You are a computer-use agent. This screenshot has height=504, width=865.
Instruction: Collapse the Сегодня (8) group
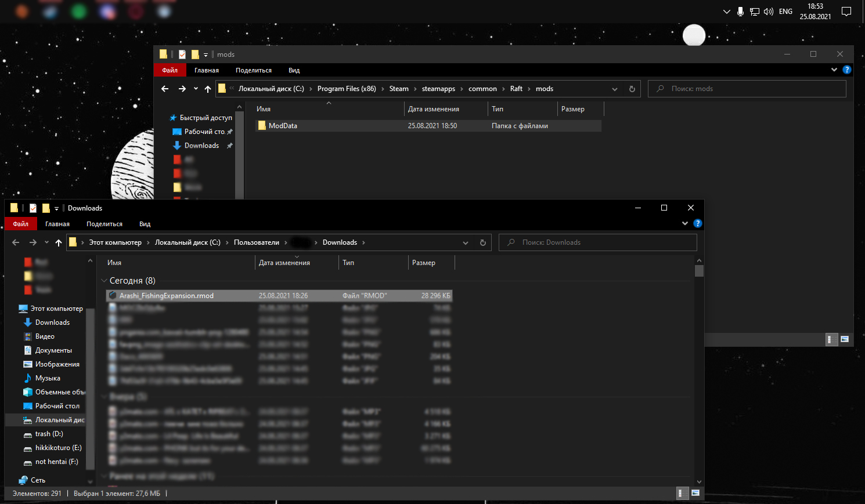tap(104, 281)
